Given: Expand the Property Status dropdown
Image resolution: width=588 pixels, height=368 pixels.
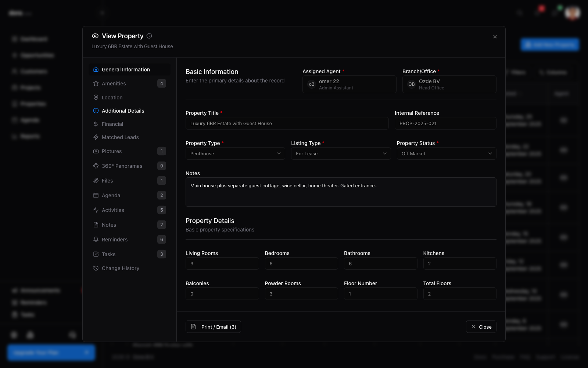Looking at the screenshot, I should [447, 153].
